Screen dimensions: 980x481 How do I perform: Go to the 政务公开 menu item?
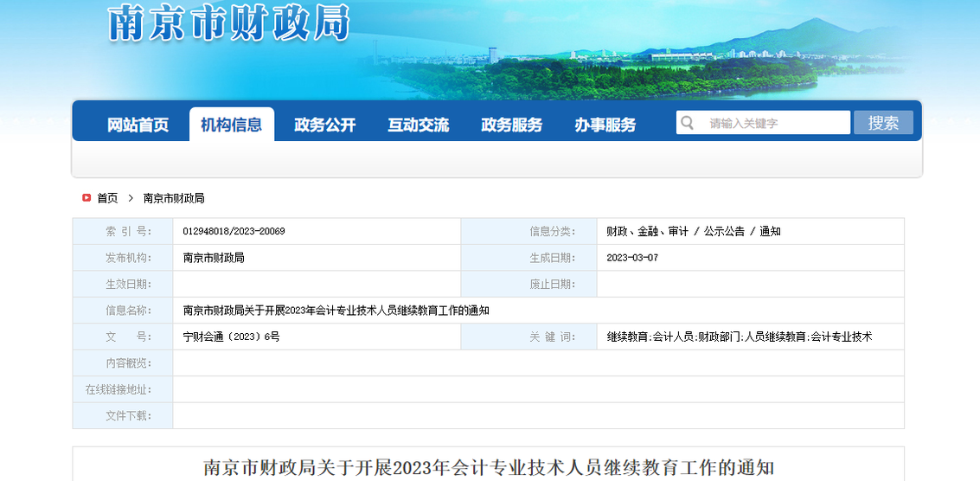click(325, 125)
